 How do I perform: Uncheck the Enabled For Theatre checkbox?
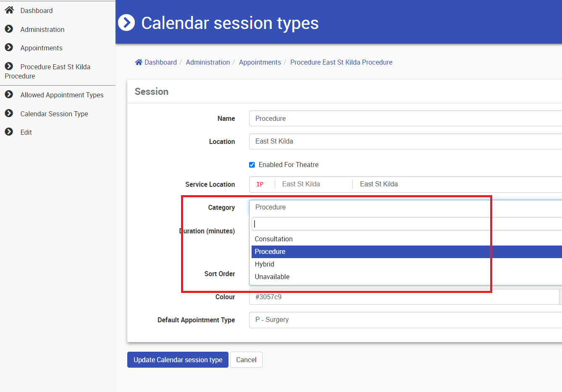tap(252, 165)
